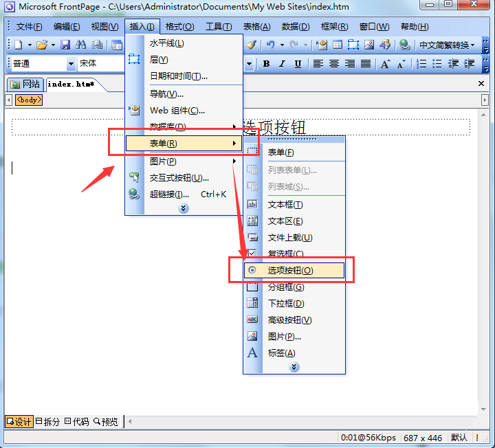Undo the last action
This screenshot has width=495, height=448.
[270, 45]
